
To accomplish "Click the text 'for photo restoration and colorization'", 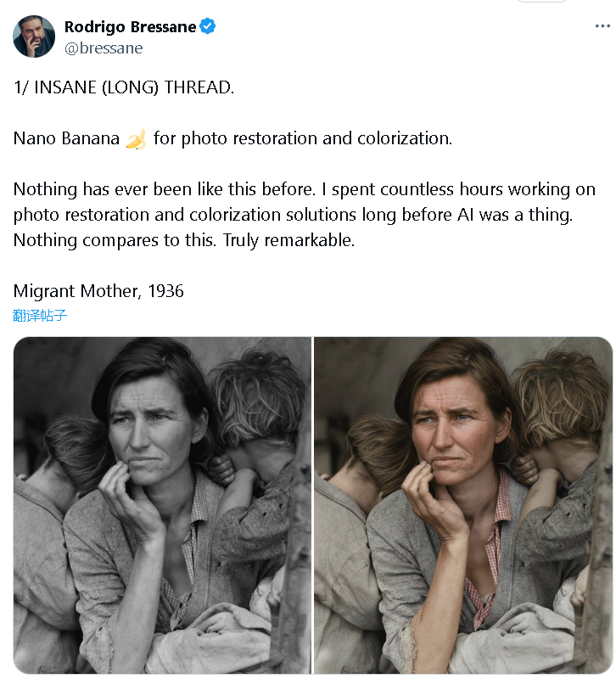I will click(x=303, y=138).
